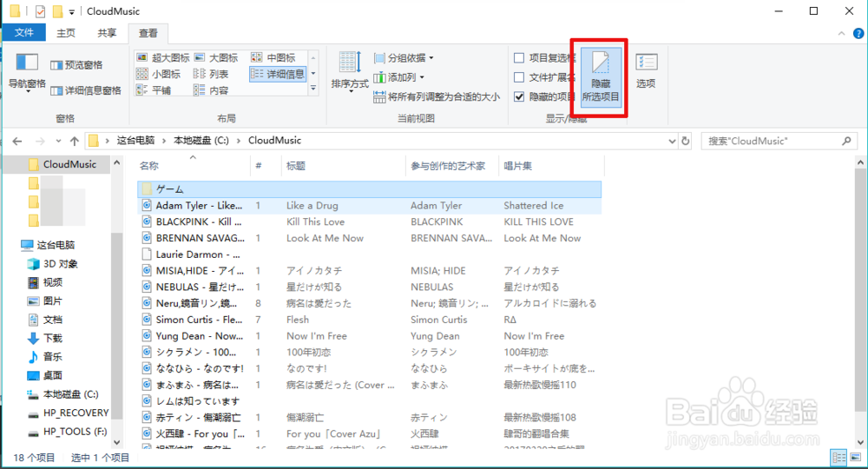Image resolution: width=868 pixels, height=469 pixels.
Task: Open the Navigation pane (导航窗格) menu
Action: (27, 72)
